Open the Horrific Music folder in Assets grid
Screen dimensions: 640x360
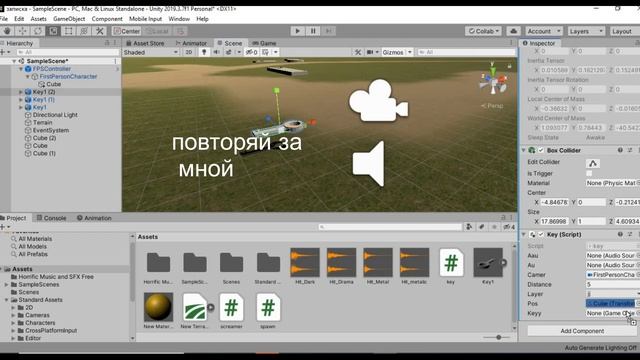pyautogui.click(x=158, y=266)
